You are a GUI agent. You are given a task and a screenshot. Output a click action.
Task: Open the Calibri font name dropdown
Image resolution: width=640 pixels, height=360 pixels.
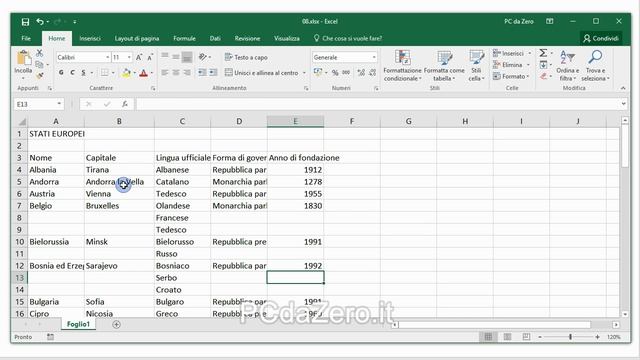pos(108,58)
